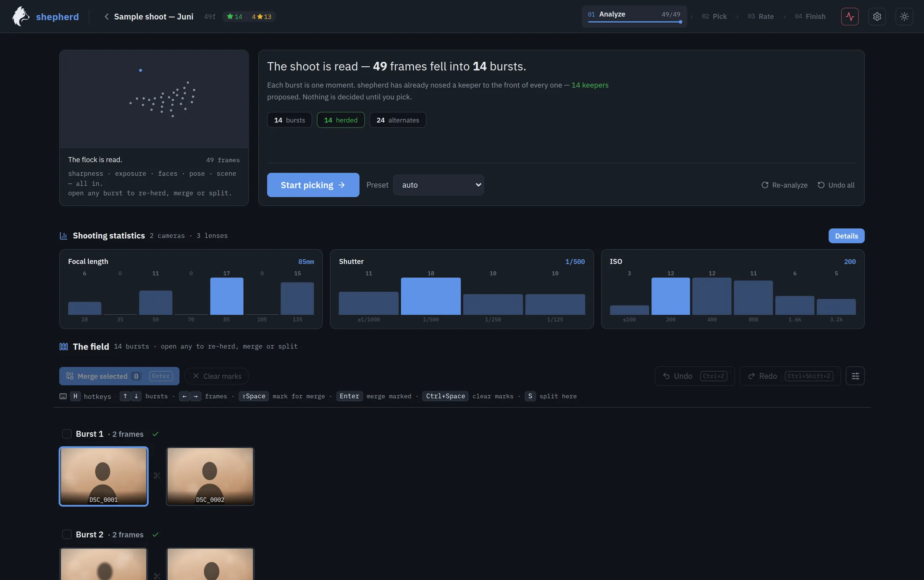924x580 pixels.
Task: Mark Burst 2 checkbox for merge
Action: 67,534
